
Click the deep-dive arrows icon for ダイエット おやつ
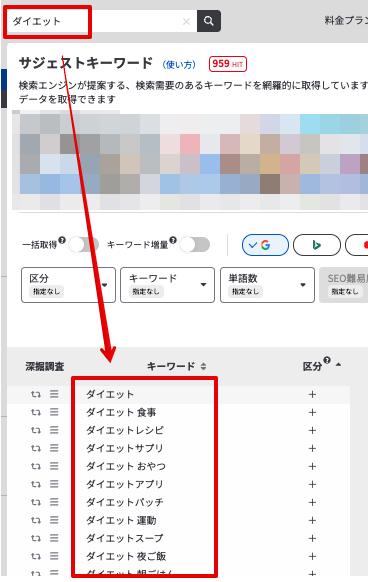coord(36,466)
